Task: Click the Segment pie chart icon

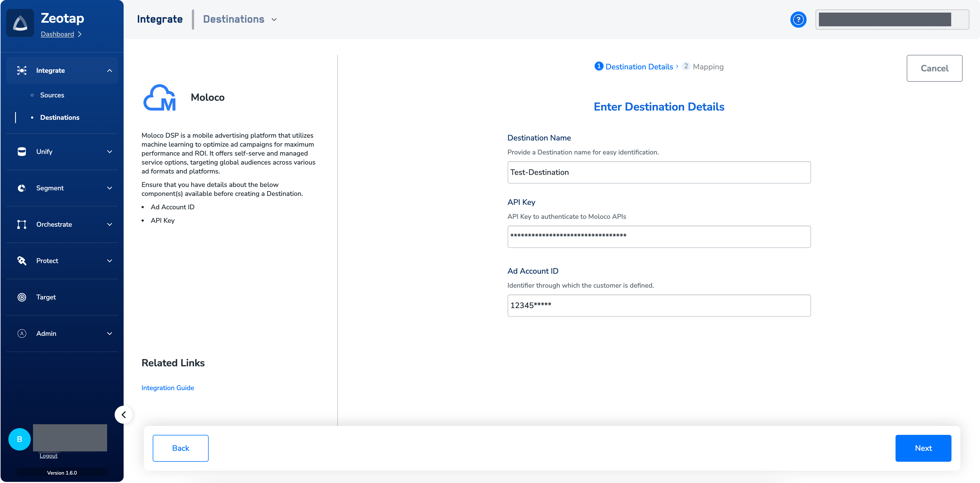Action: click(x=22, y=188)
